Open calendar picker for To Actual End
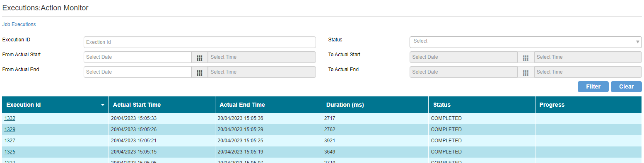This screenshot has width=644, height=163. (526, 72)
